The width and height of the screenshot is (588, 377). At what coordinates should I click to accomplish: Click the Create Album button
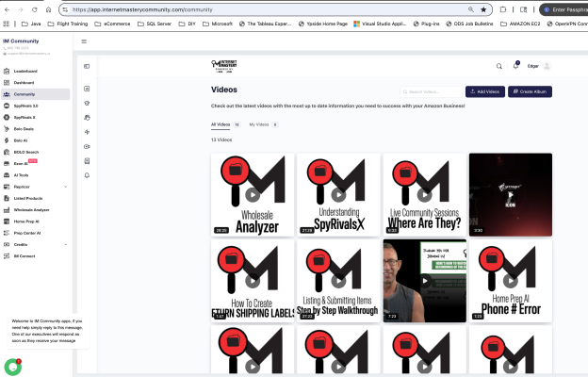(x=530, y=91)
